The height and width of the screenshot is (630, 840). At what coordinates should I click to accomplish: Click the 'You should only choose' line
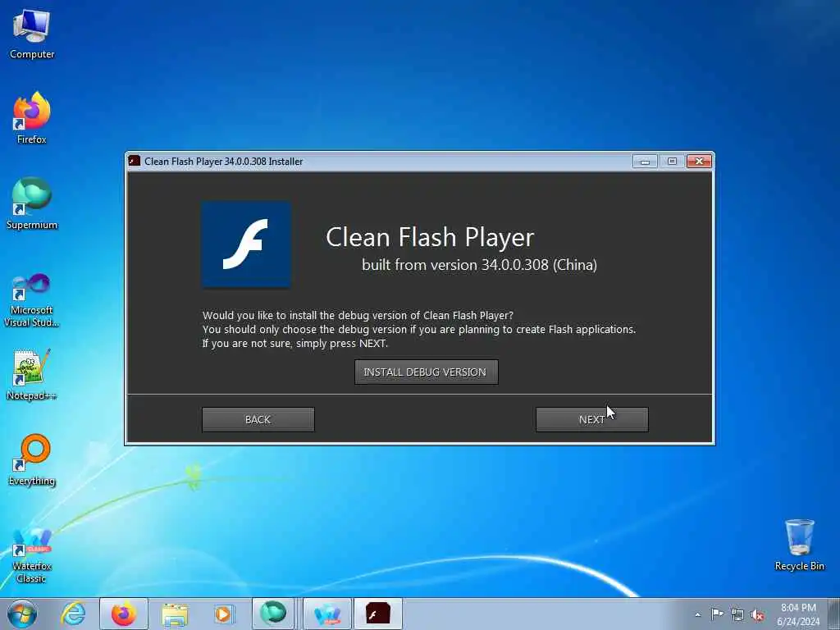419,329
